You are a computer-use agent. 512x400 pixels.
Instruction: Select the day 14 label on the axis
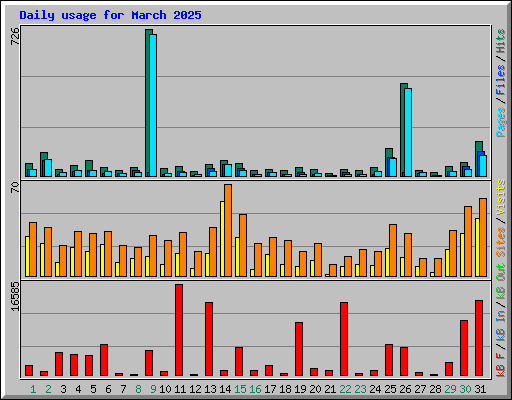coord(225,389)
